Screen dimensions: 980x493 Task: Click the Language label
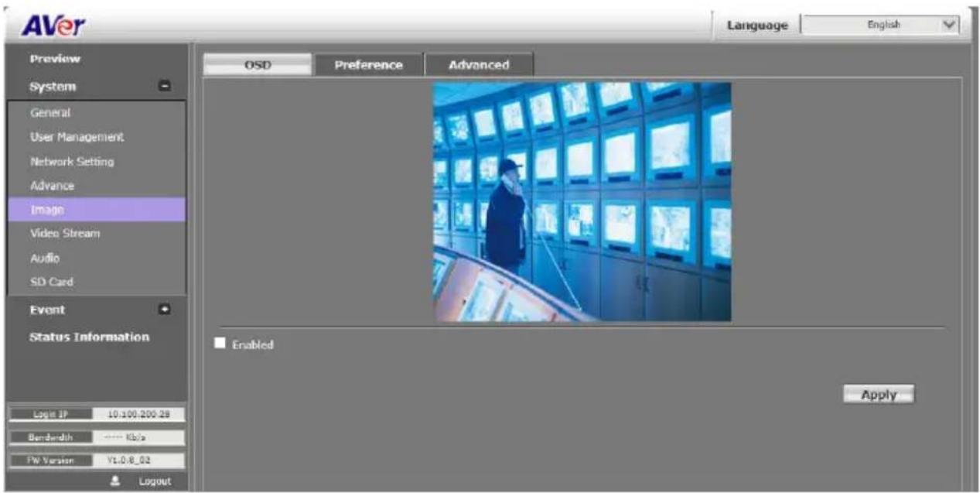pos(757,26)
